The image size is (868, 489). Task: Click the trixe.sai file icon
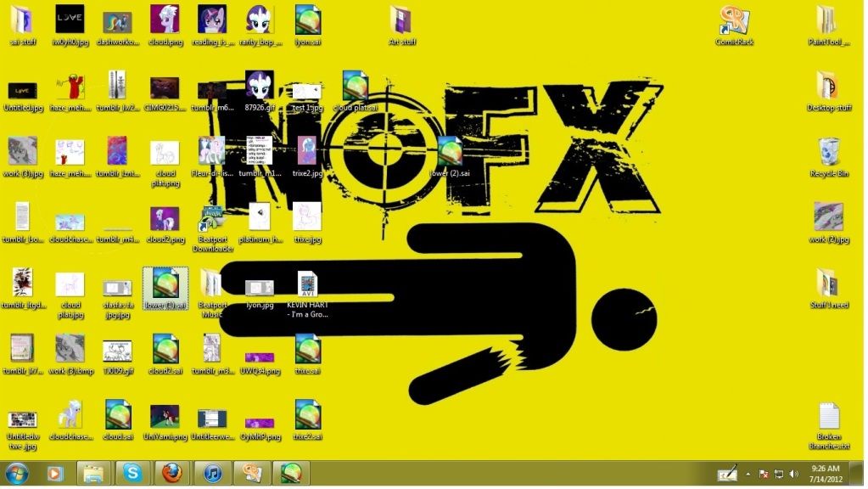tap(307, 354)
